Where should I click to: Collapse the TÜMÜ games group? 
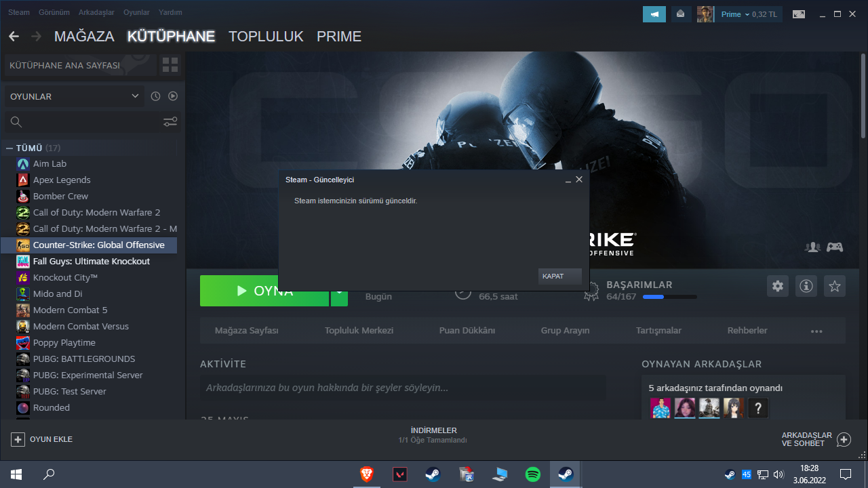point(9,148)
